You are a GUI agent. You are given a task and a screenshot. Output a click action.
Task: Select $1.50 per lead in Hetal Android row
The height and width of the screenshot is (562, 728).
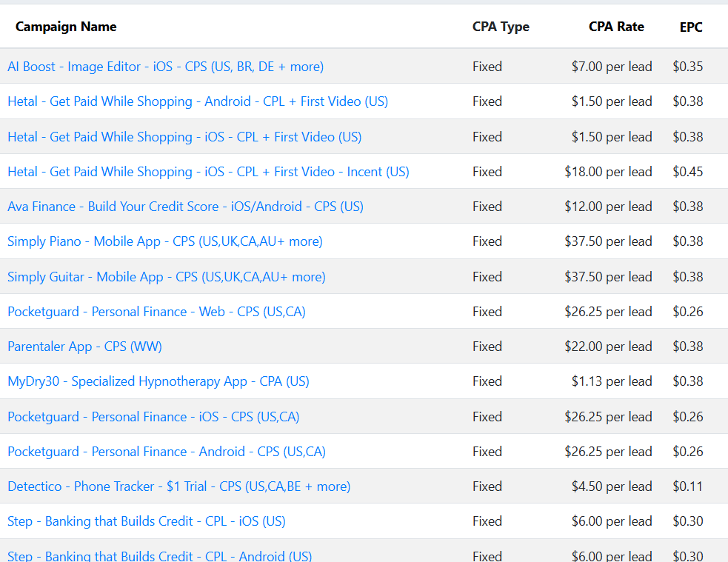click(x=612, y=101)
